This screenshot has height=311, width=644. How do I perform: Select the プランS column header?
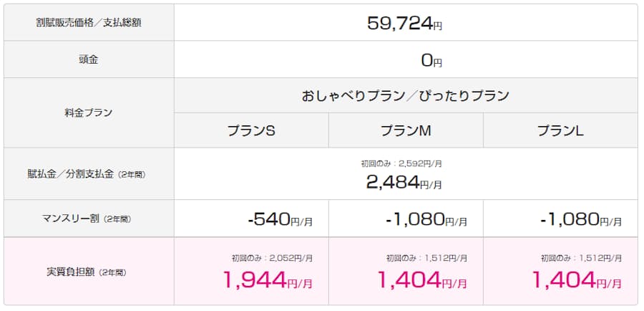tap(251, 131)
